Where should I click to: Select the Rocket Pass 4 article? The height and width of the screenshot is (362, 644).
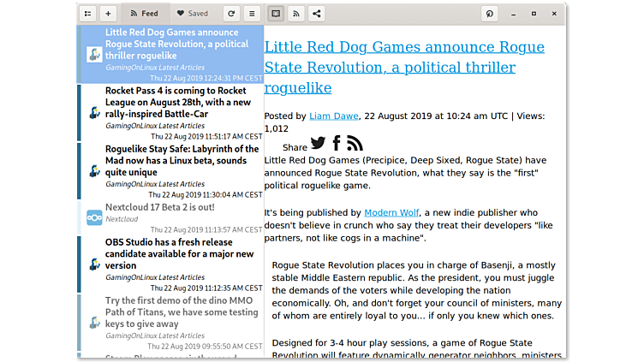click(x=178, y=102)
